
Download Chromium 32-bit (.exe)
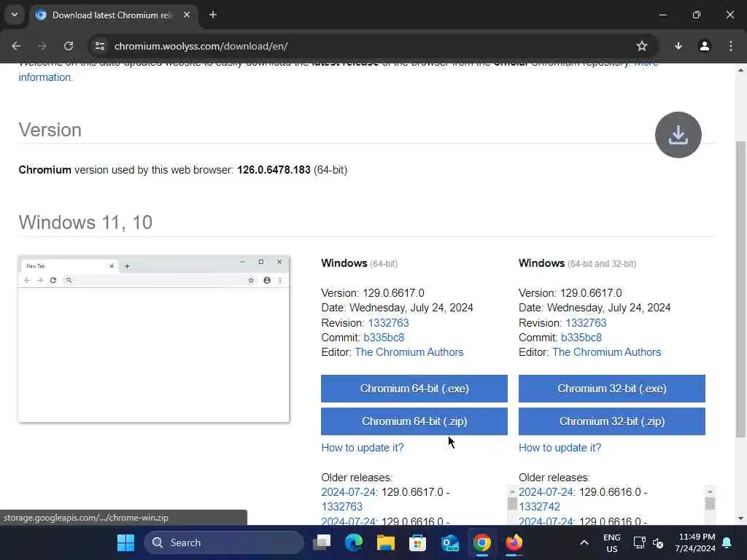pos(612,389)
